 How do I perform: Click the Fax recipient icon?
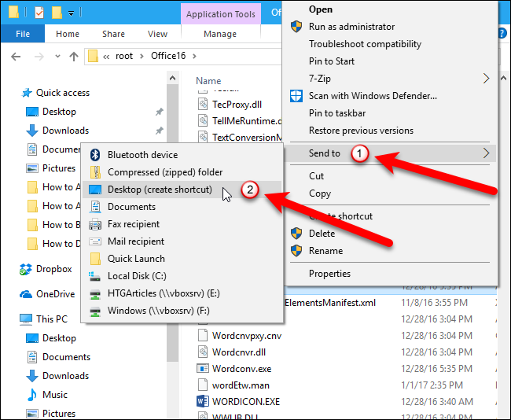coord(95,224)
